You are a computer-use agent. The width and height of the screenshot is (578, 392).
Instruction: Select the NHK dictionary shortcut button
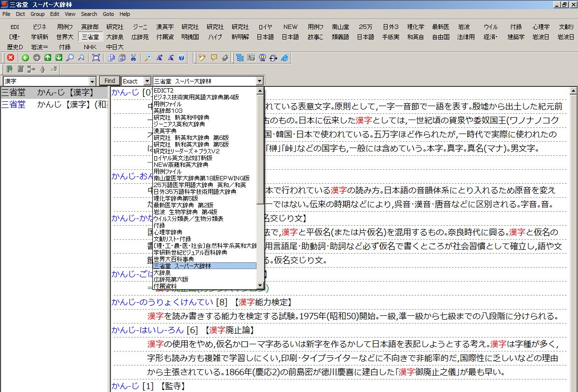click(x=90, y=47)
